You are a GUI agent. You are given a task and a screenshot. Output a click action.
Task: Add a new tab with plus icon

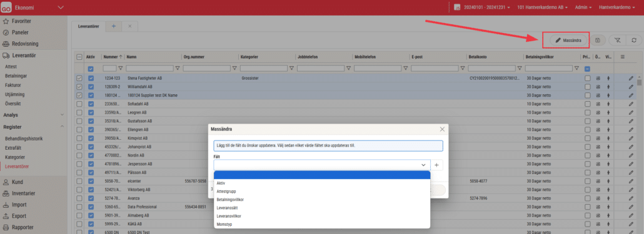113,26
